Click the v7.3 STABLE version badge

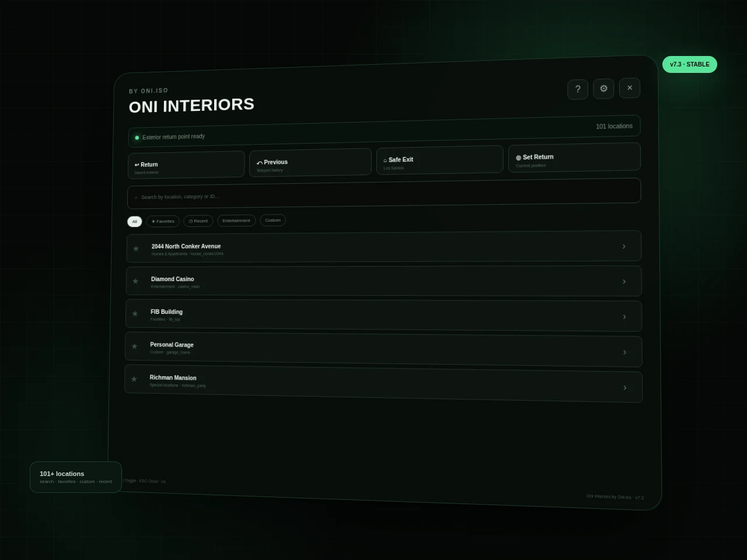690,64
